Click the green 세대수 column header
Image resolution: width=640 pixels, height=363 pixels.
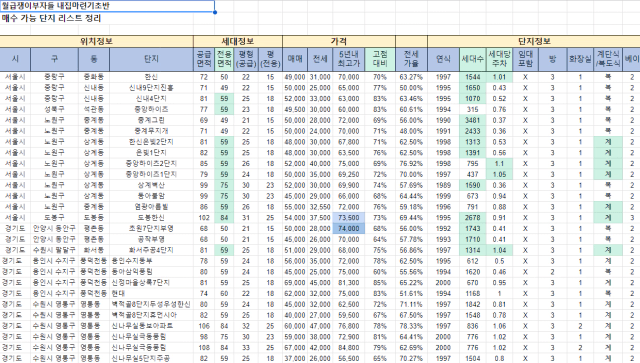473,59
